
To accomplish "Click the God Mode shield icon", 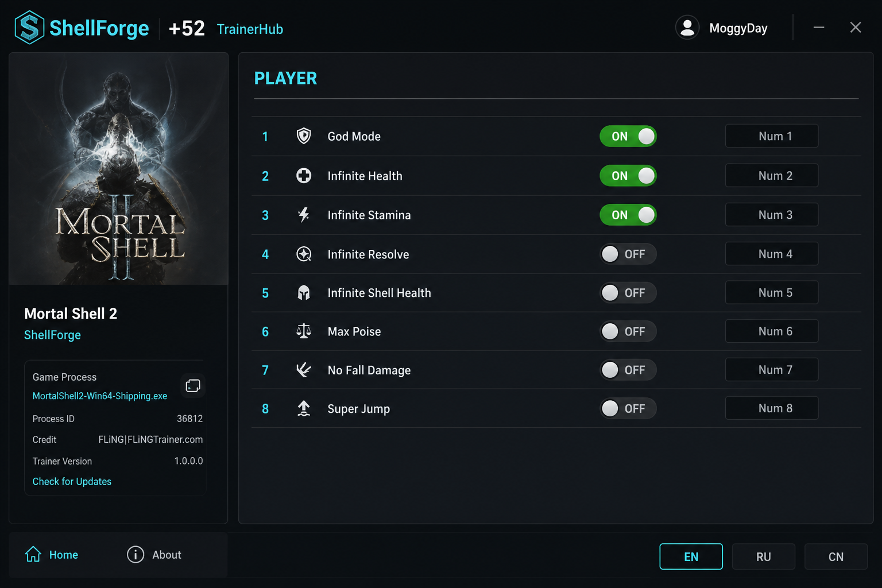I will 304,136.
